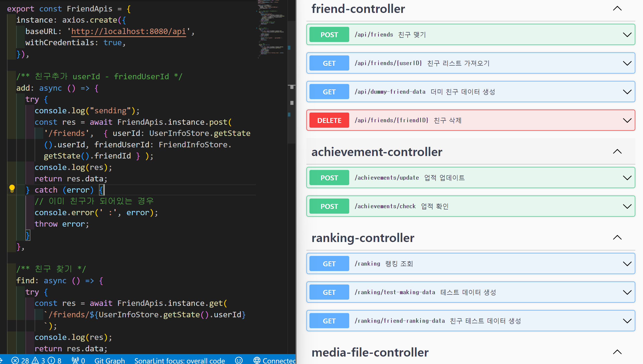
Task: Click the 'throw error;' line
Action: [x=61, y=224]
